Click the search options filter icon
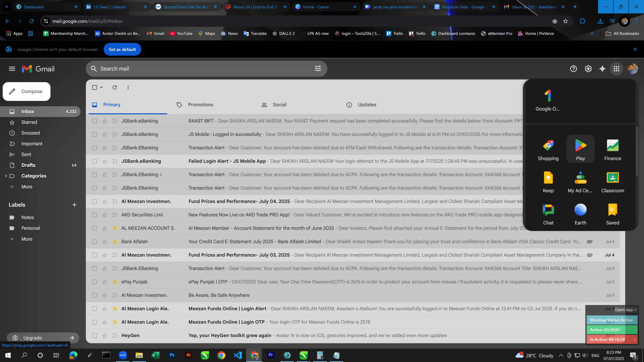 click(318, 68)
